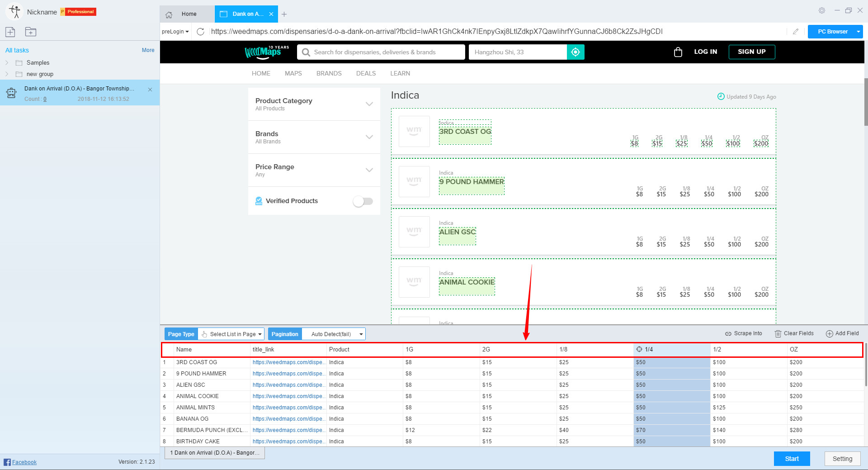Click the Updated clock icon
868x470 pixels.
[x=721, y=96]
